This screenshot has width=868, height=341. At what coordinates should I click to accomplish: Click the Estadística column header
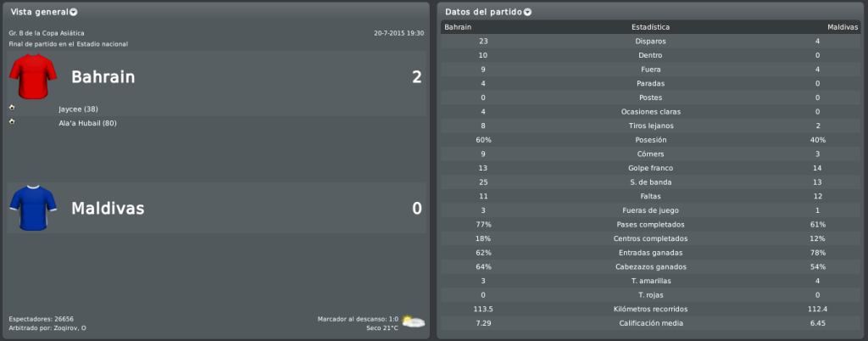click(650, 27)
